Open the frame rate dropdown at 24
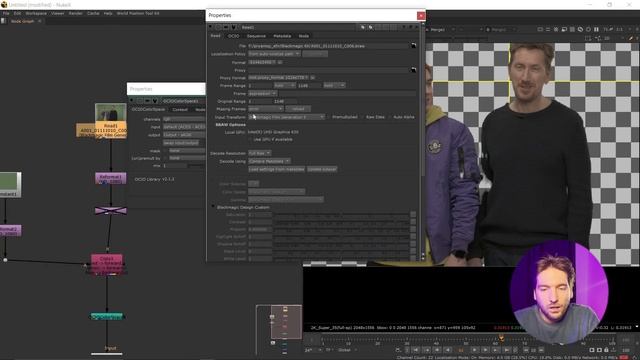The width and height of the screenshot is (640, 360). click(313, 350)
